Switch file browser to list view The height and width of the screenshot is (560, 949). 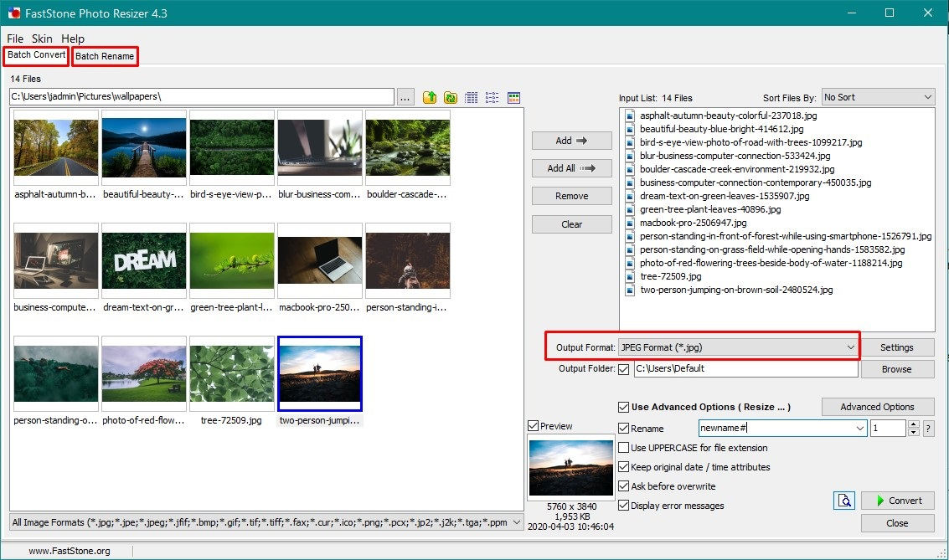pyautogui.click(x=492, y=97)
